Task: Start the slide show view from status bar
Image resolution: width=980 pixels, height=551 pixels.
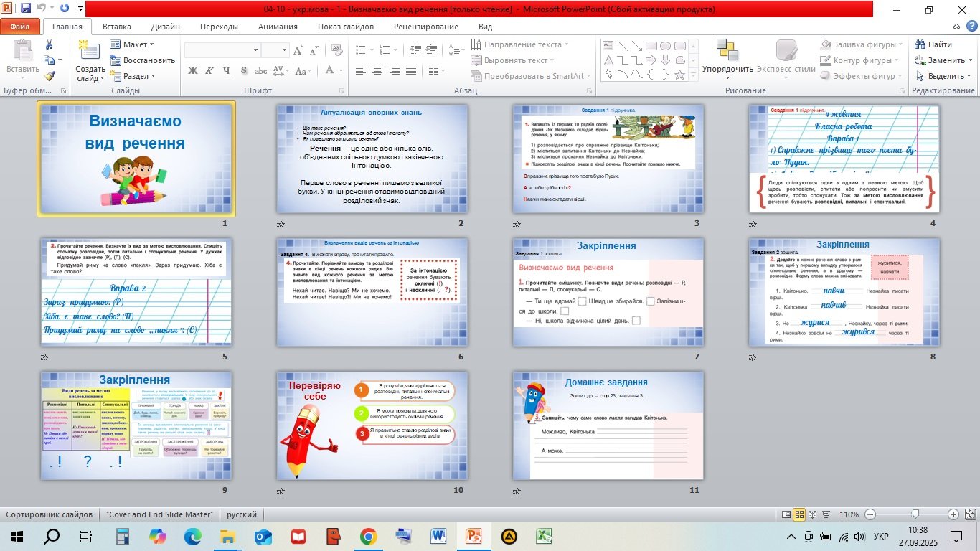Action: tap(827, 514)
